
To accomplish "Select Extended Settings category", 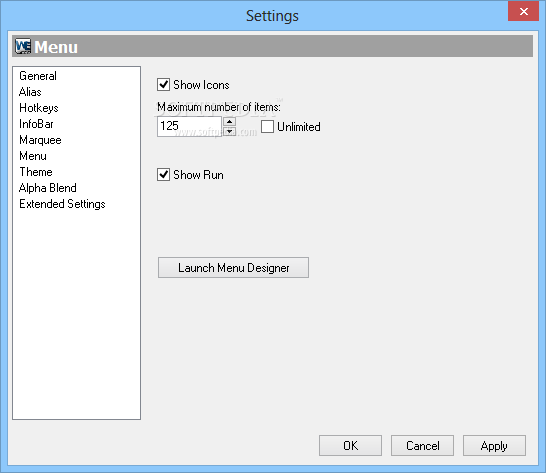I will (62, 204).
